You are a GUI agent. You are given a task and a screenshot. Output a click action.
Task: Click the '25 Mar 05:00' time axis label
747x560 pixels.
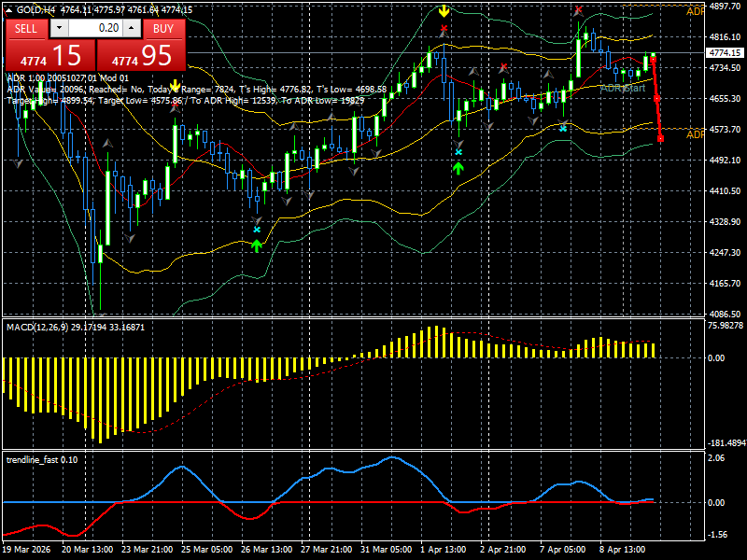(x=206, y=550)
